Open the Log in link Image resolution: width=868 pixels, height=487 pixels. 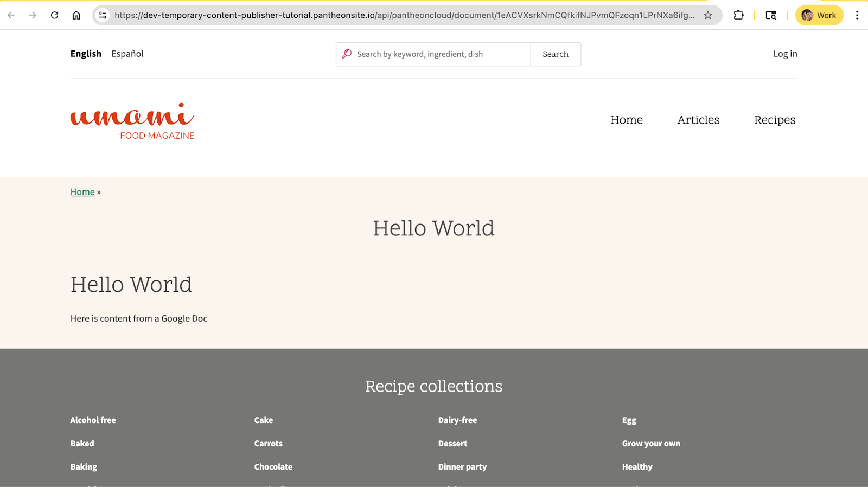click(785, 54)
